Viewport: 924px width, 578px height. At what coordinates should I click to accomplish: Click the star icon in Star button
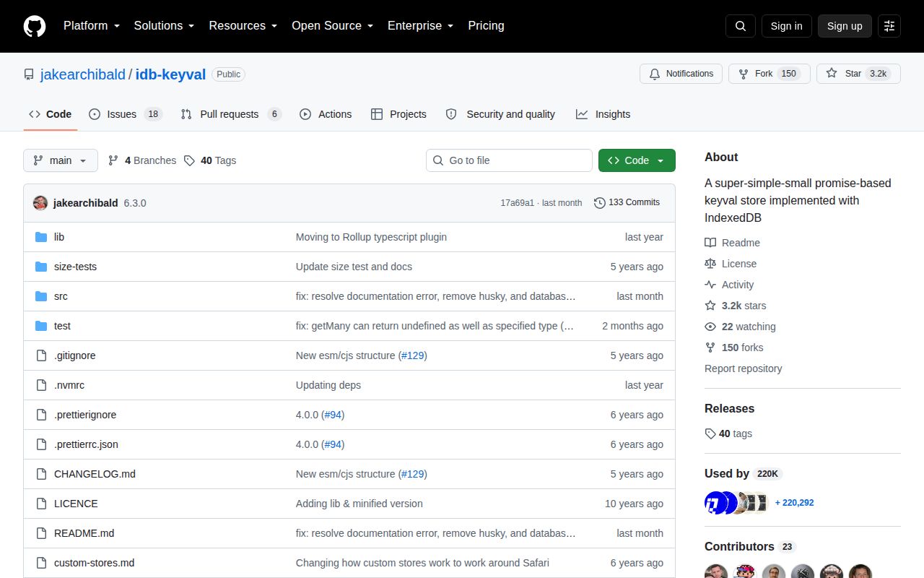click(832, 74)
